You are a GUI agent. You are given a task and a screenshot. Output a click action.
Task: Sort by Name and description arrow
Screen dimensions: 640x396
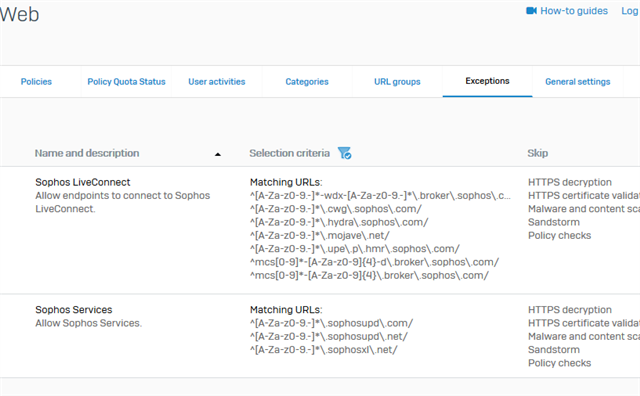pyautogui.click(x=218, y=154)
